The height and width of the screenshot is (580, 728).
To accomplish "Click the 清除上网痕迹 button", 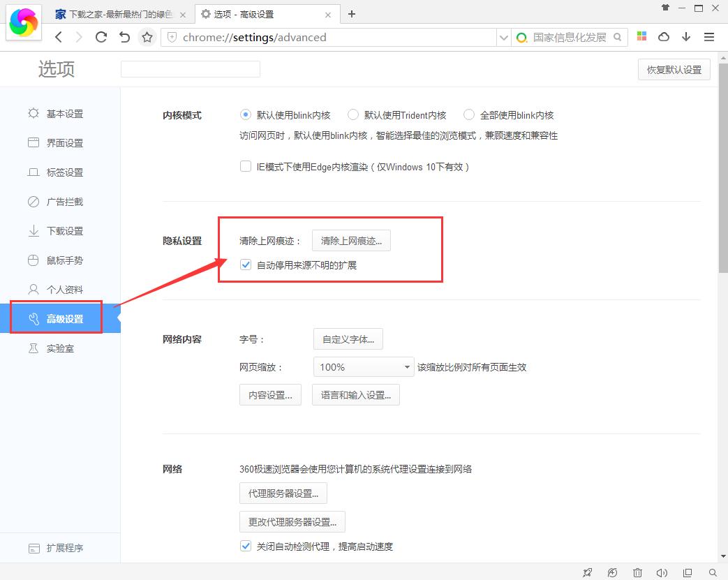I will [x=351, y=240].
